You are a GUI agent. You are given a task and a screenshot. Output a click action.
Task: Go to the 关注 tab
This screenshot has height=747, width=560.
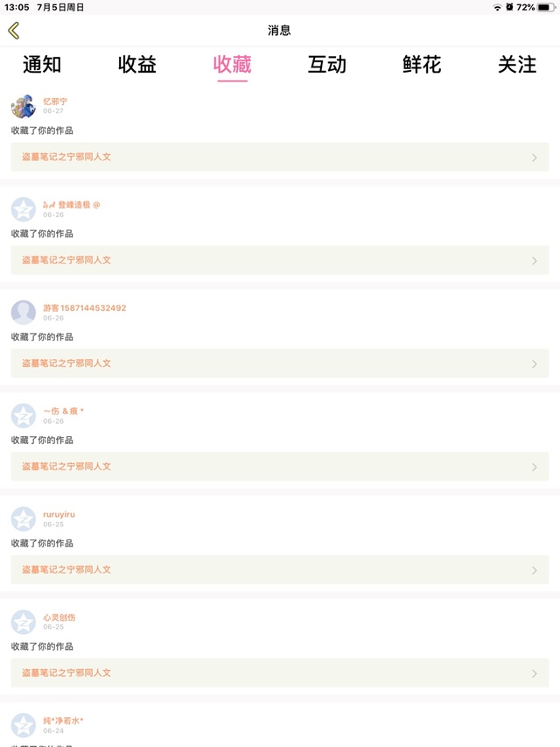517,64
